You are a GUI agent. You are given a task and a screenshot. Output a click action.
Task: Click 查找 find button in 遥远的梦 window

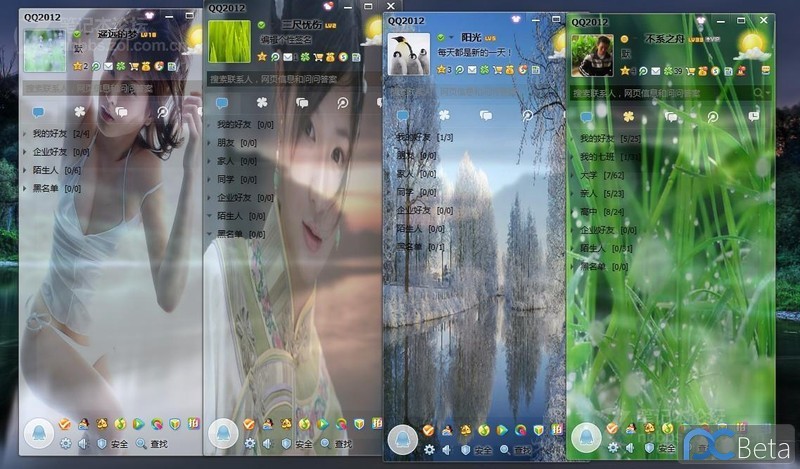tap(152, 444)
